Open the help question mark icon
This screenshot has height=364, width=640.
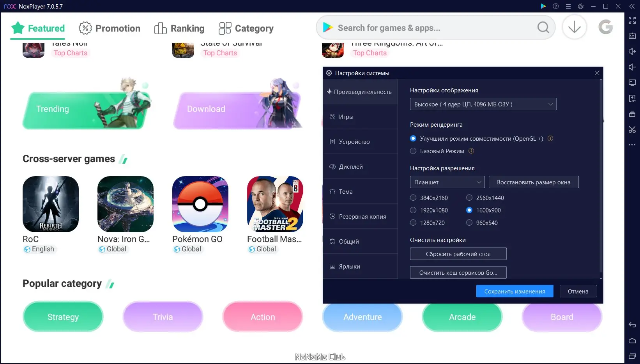pyautogui.click(x=556, y=6)
